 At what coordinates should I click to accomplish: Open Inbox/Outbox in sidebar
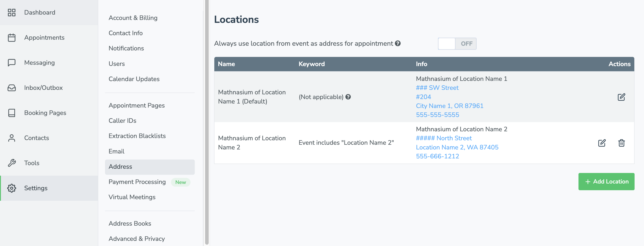click(x=49, y=88)
